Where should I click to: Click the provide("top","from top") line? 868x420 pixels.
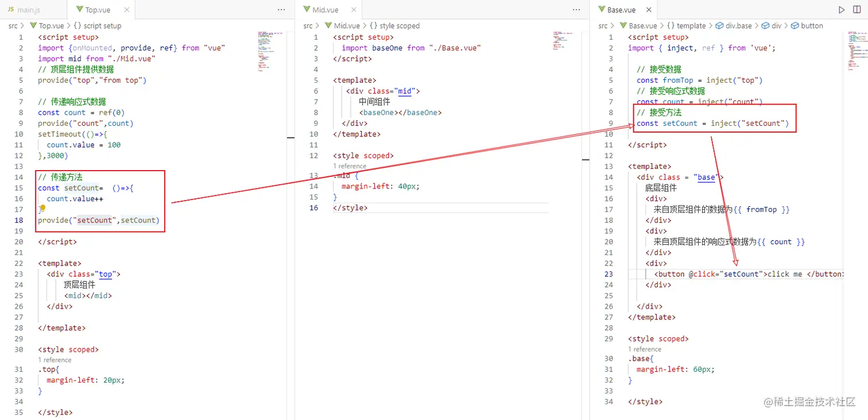tap(92, 80)
